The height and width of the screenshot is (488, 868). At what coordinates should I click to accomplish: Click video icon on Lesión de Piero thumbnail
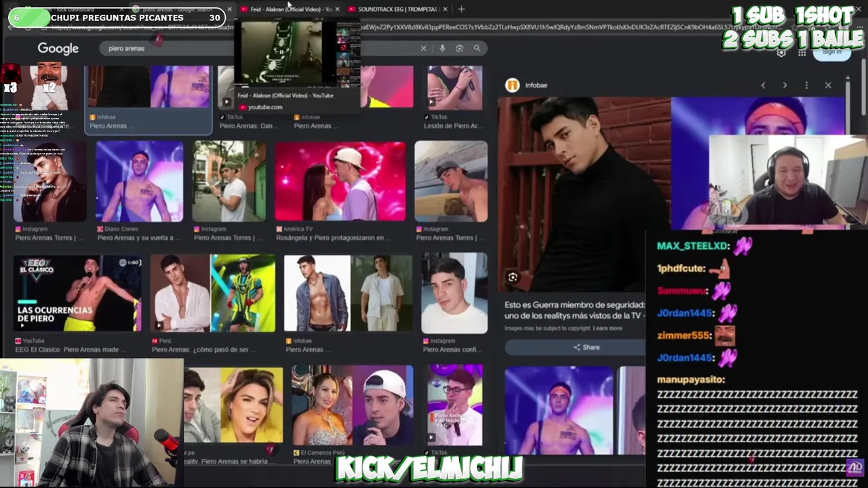click(431, 102)
